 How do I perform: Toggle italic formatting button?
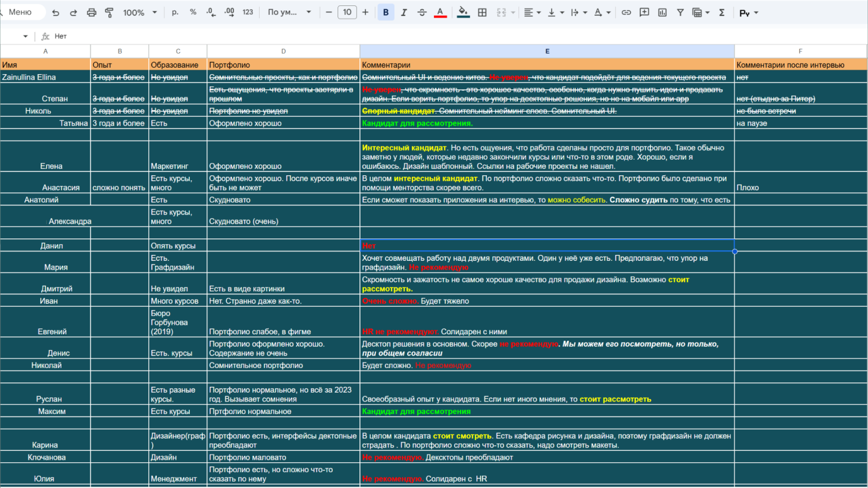click(x=404, y=13)
